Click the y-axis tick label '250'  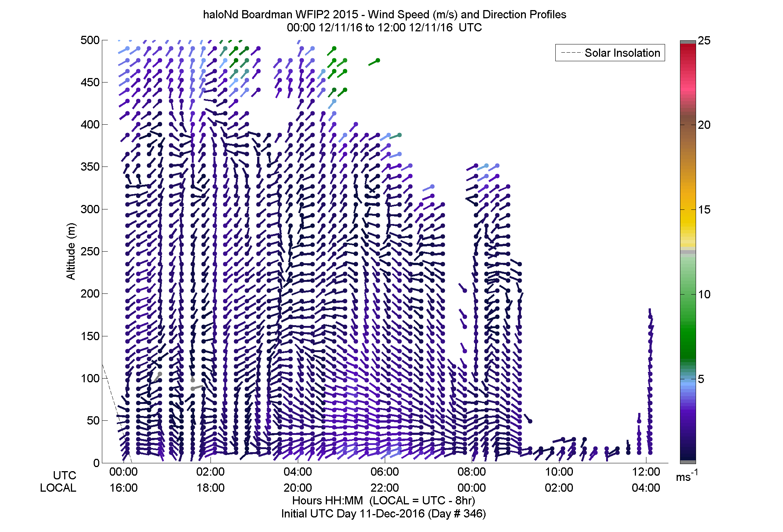click(90, 251)
